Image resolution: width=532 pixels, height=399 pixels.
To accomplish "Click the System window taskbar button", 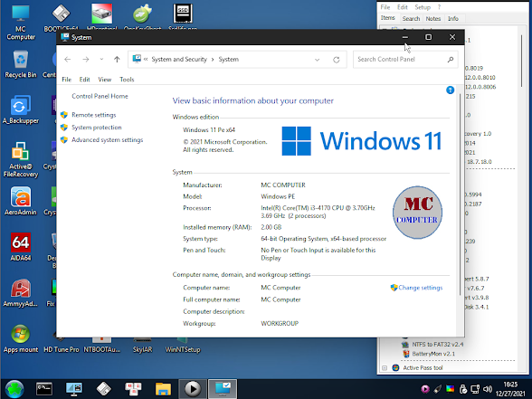I will tap(223, 389).
